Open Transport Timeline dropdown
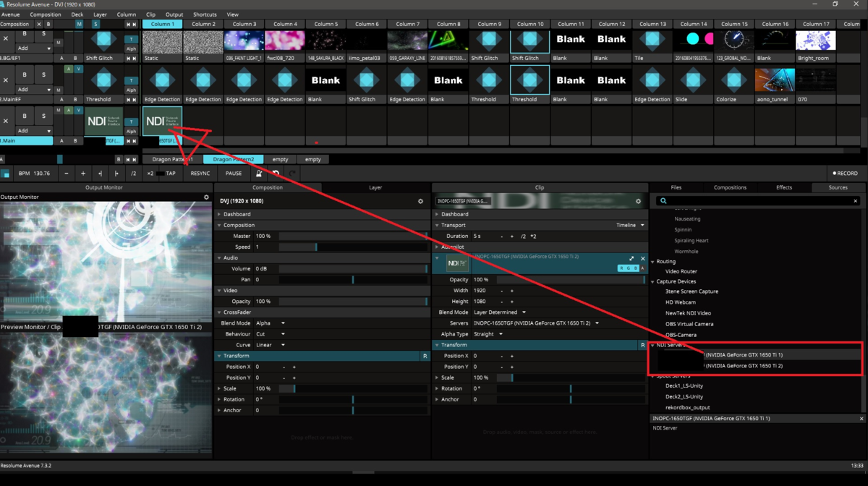The height and width of the screenshot is (486, 868). pyautogui.click(x=629, y=225)
